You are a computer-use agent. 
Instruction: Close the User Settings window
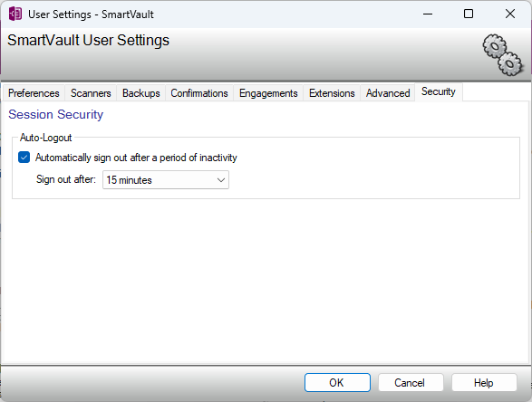click(x=510, y=14)
